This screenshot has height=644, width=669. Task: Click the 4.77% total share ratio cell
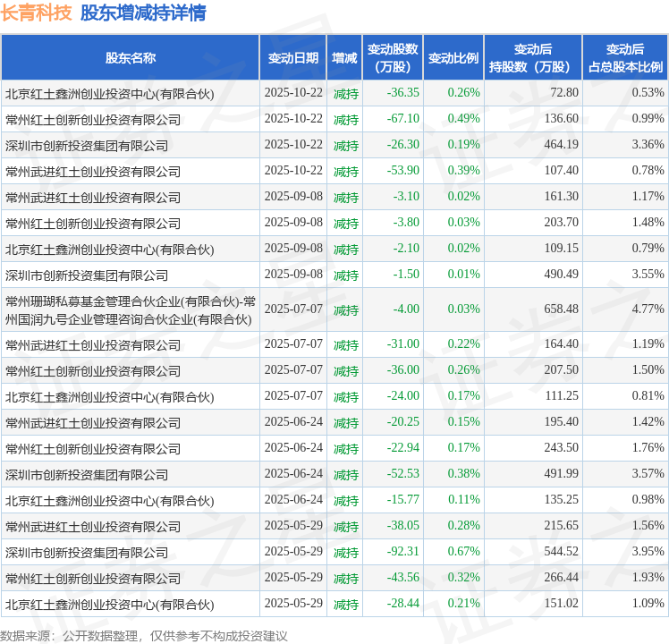coord(647,309)
